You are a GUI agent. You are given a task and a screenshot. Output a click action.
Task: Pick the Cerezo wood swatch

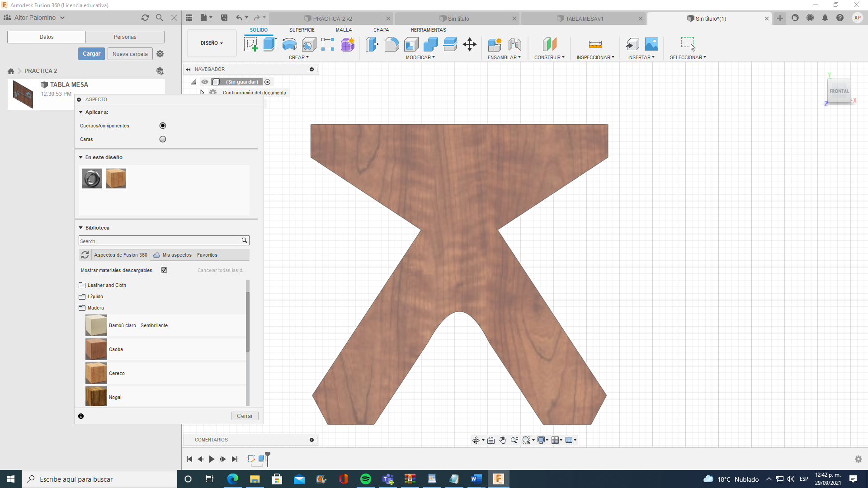coord(96,373)
